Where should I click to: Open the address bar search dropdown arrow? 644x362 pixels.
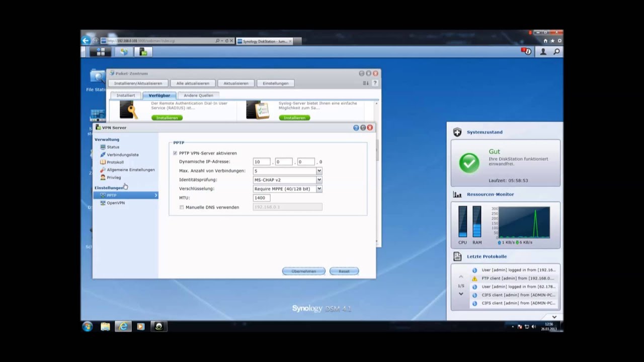click(x=222, y=41)
